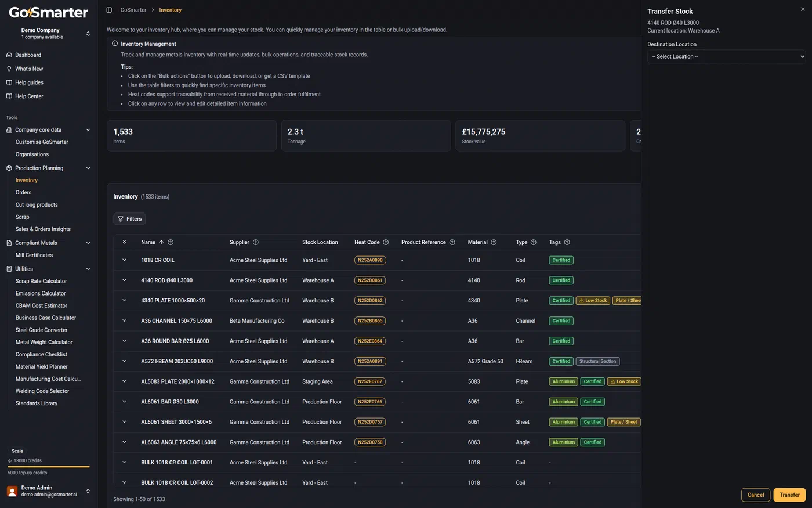812x508 pixels.
Task: Close the Transfer Stock panel
Action: (803, 9)
